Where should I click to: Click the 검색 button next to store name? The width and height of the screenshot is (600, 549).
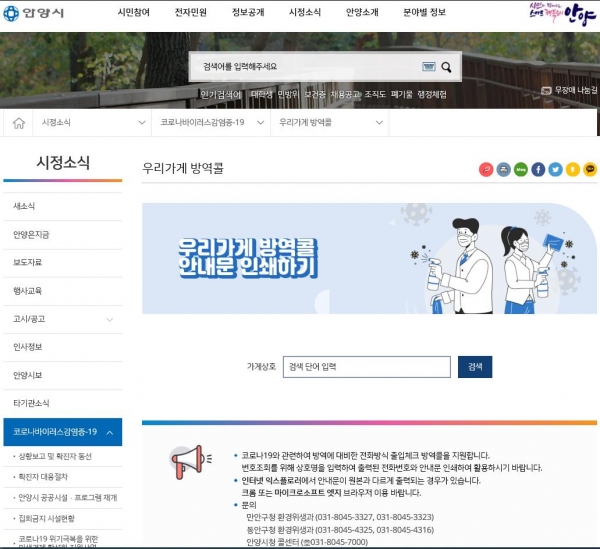pyautogui.click(x=475, y=367)
